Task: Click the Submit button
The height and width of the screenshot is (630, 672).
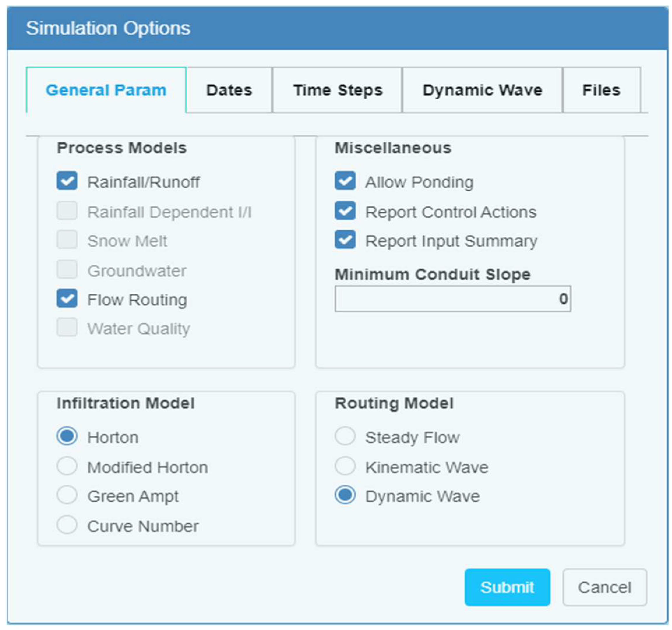Action: point(507,587)
